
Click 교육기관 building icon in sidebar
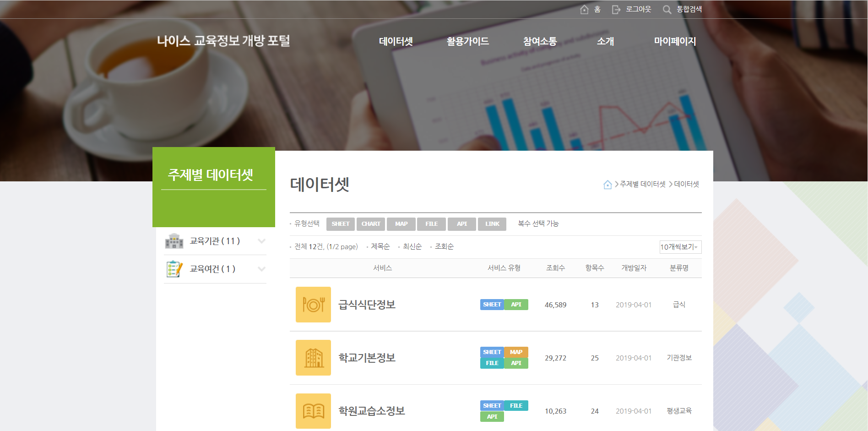(174, 241)
